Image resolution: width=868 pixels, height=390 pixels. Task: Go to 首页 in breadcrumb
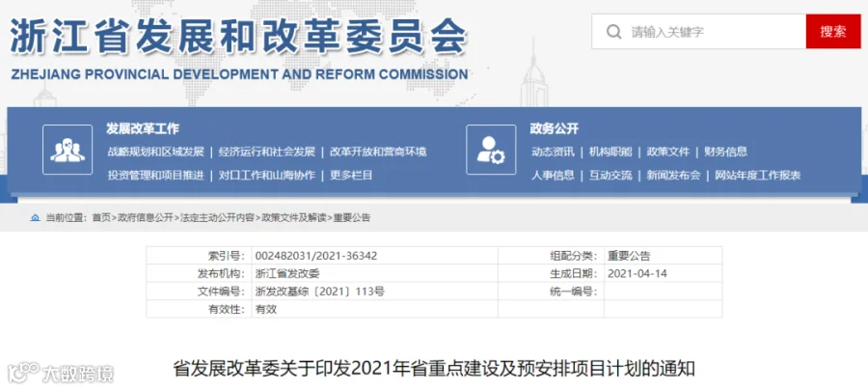pos(101,218)
